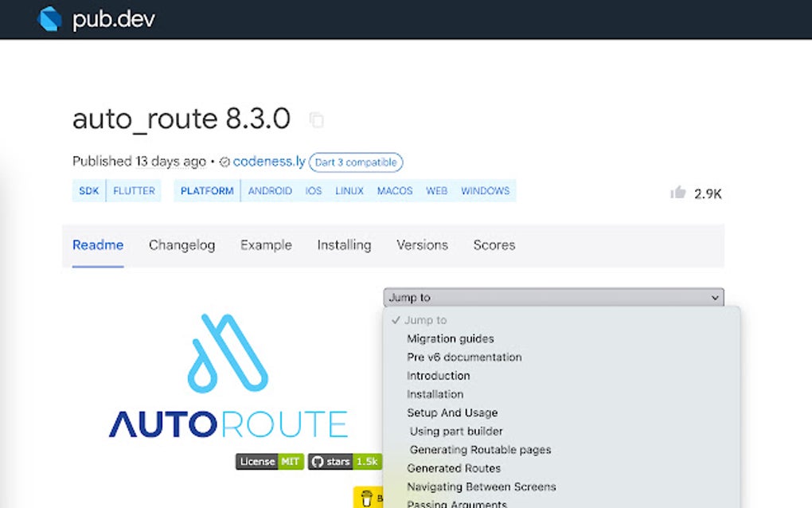Click the verified publisher checkmark icon
Screen dimensions: 812x508
tap(225, 162)
